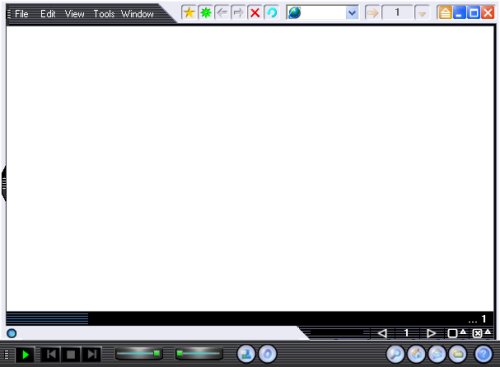Click the left edge panel expander handle
The height and width of the screenshot is (367, 500).
(x=4, y=184)
